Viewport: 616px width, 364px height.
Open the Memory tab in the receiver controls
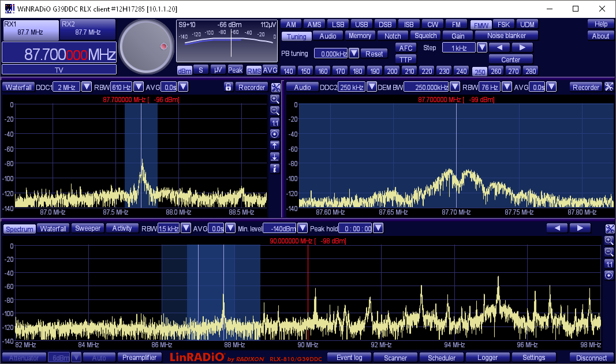tap(360, 35)
